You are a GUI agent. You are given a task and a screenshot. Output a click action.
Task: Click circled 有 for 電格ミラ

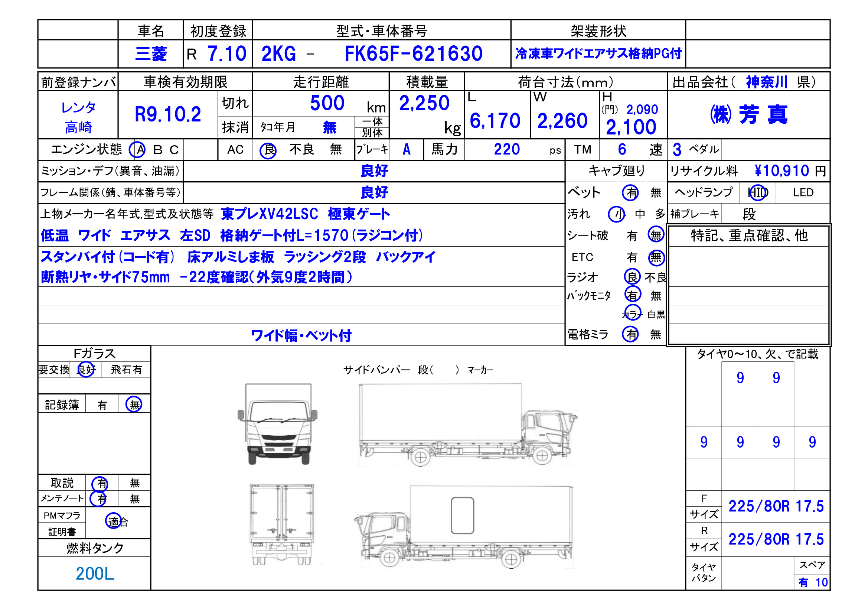coord(631,334)
